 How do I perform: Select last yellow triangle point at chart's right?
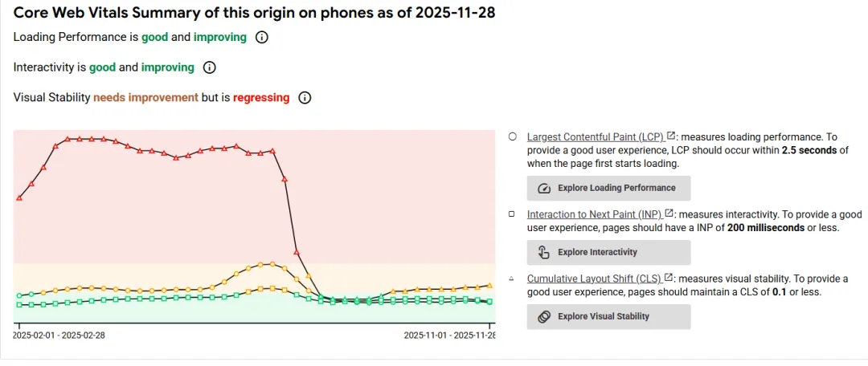[490, 285]
